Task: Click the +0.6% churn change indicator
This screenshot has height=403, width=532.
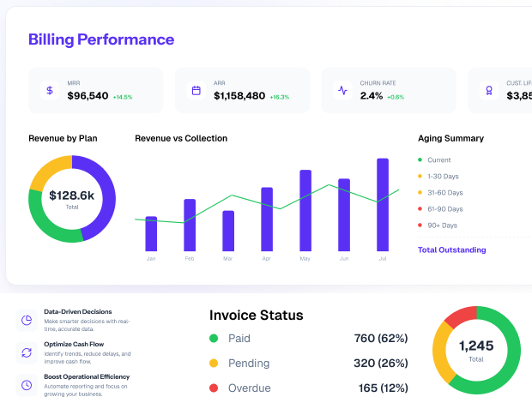Action: click(x=396, y=97)
